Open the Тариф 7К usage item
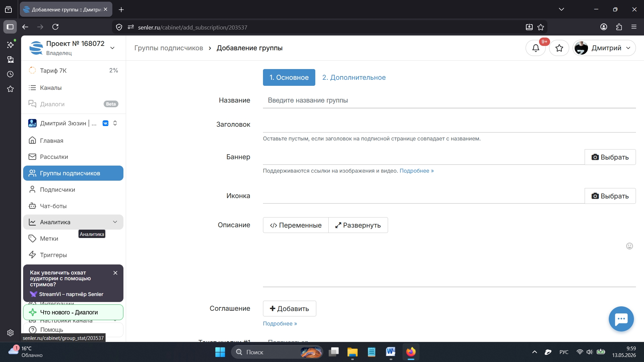 73,70
